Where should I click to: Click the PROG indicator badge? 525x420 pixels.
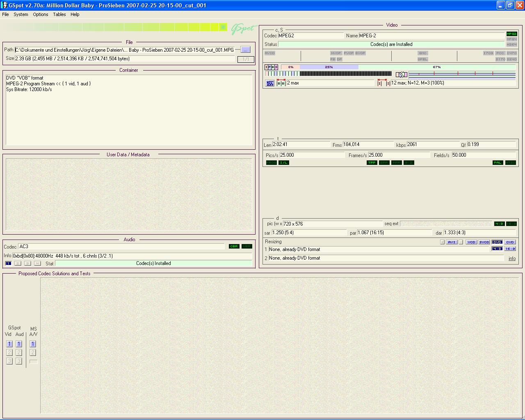[271, 162]
